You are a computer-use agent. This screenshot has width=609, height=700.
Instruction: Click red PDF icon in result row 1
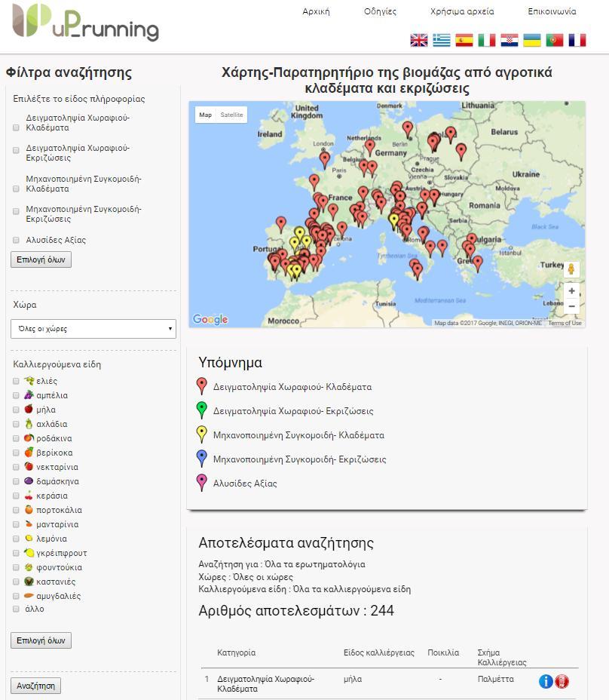(x=562, y=681)
